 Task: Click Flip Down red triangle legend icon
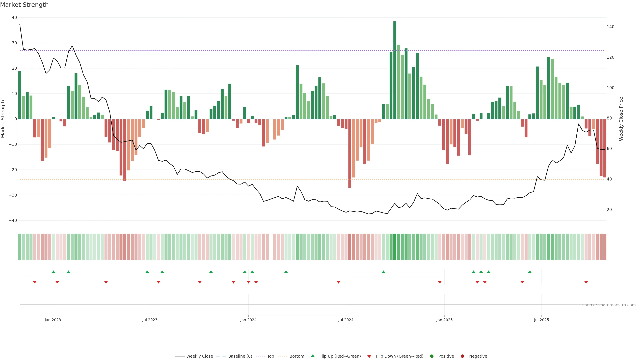(369, 356)
